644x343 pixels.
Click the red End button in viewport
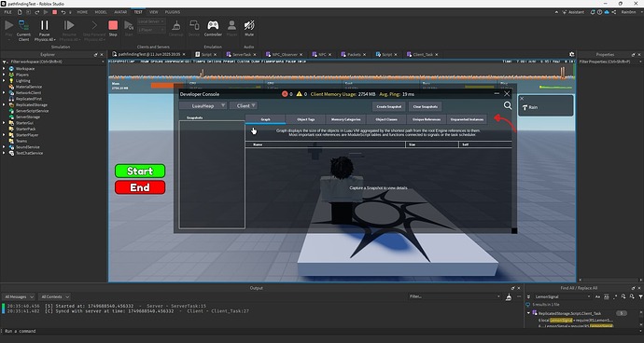click(140, 187)
